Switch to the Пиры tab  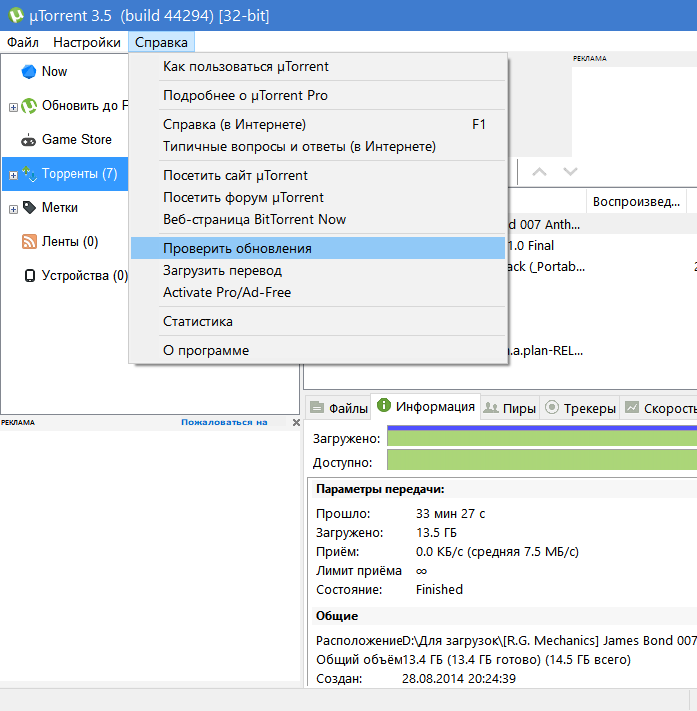click(510, 408)
